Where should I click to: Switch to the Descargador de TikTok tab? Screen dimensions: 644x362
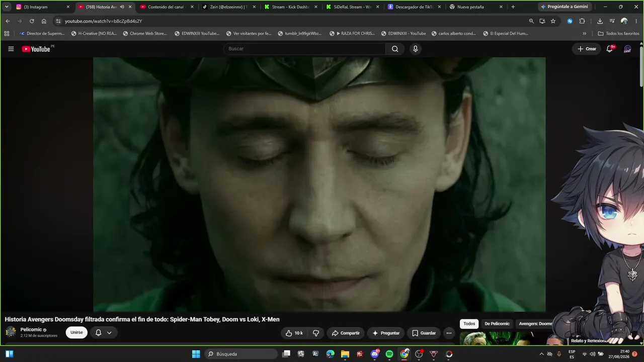[x=414, y=7]
